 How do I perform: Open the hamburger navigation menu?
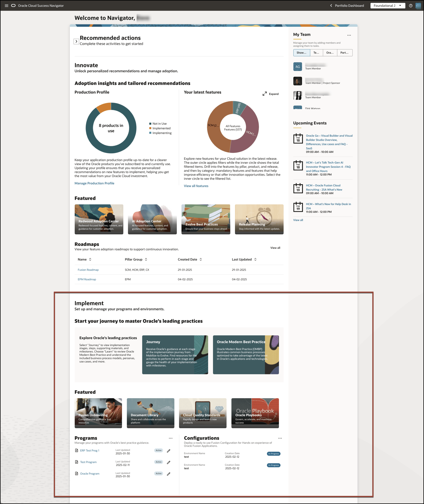(6, 6)
